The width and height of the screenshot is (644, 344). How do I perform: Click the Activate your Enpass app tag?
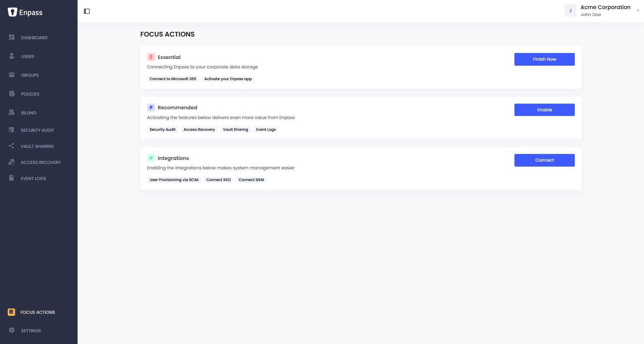[228, 79]
